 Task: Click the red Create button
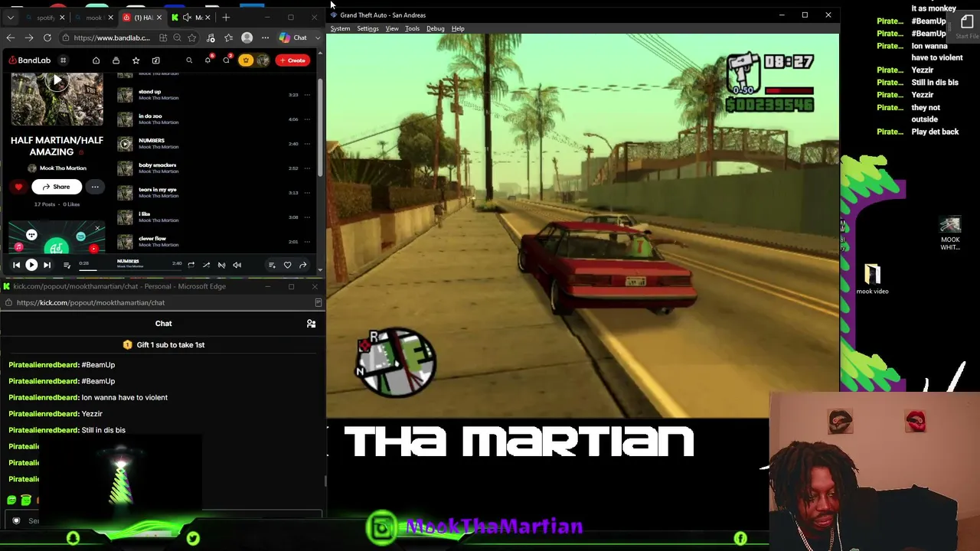pos(292,60)
